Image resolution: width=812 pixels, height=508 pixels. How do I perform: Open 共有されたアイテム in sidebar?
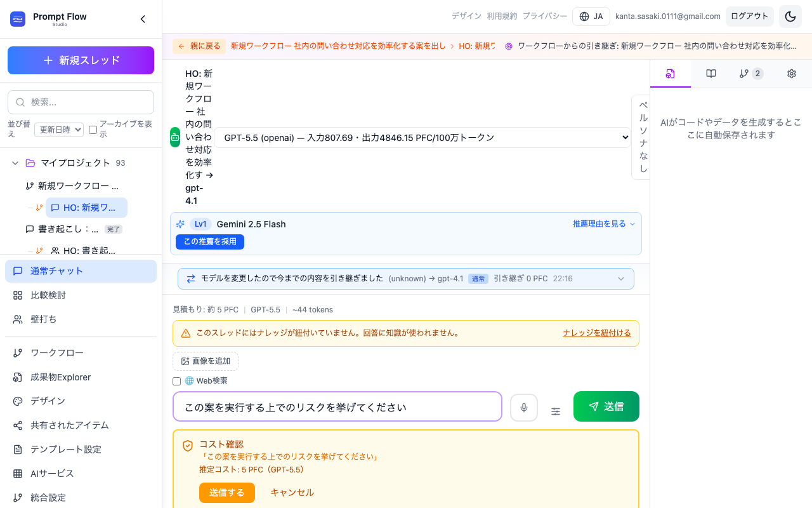point(81,425)
